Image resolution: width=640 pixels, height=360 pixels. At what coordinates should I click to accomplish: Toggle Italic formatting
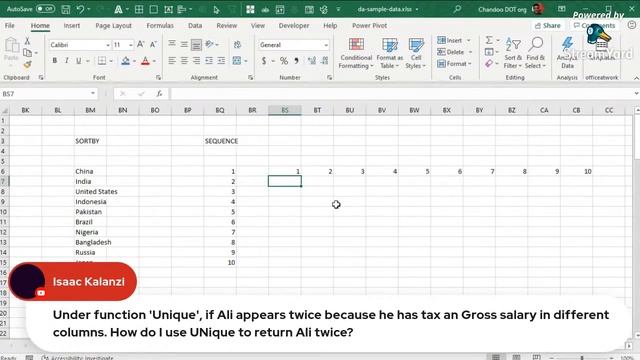(67, 61)
